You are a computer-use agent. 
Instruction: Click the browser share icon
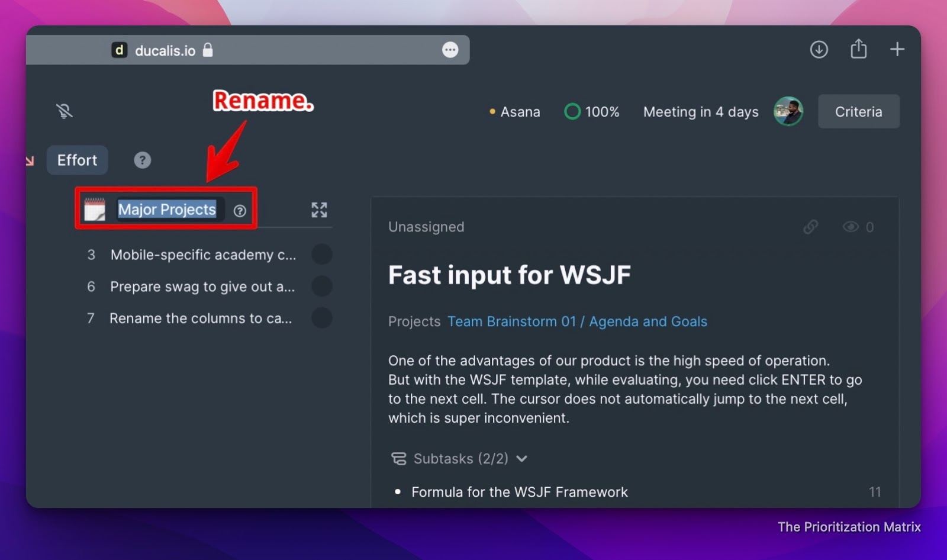coord(859,49)
